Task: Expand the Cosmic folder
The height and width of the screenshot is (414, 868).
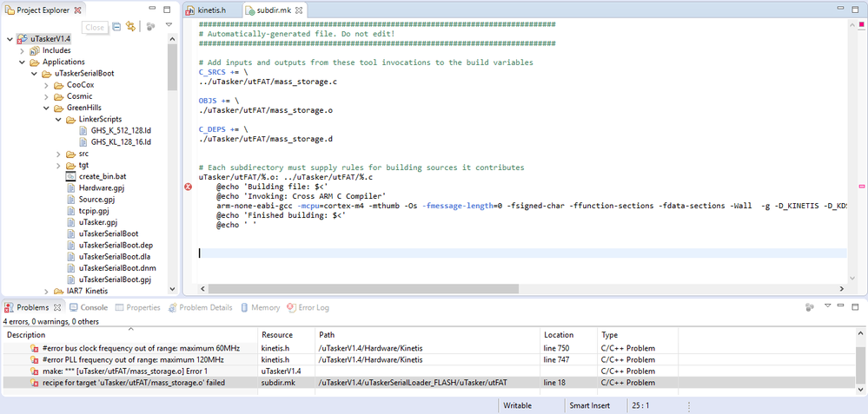Action: pos(47,96)
